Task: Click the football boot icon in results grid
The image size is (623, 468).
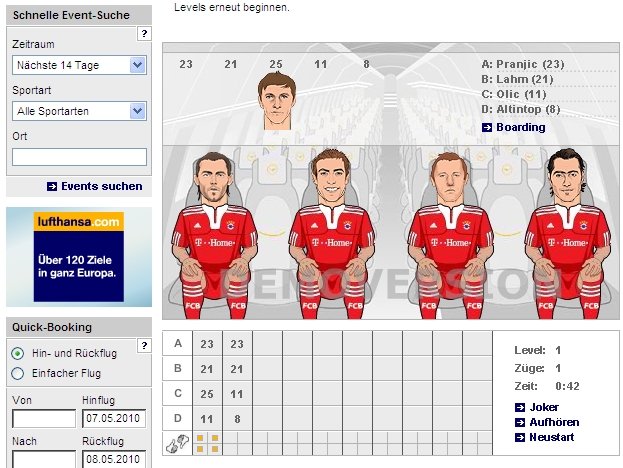Action: click(x=177, y=443)
